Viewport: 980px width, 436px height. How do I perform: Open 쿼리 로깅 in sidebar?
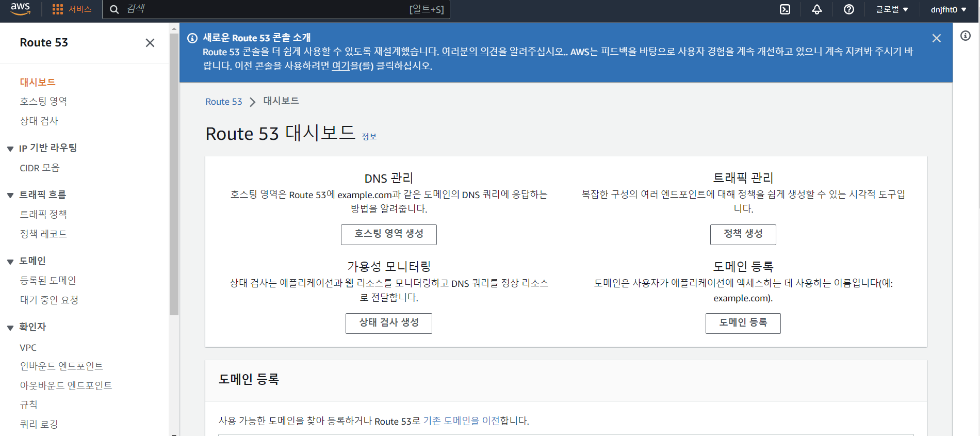(39, 424)
